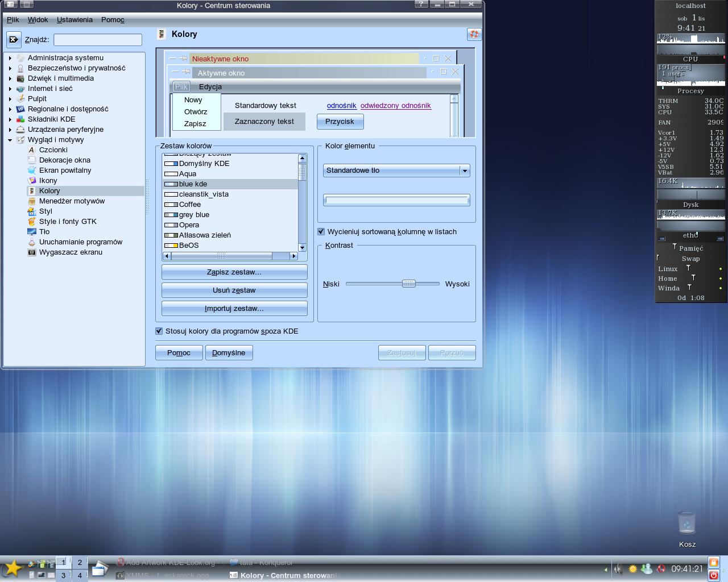
Task: Switch to virtual desktop 2 in pager
Action: [80, 562]
